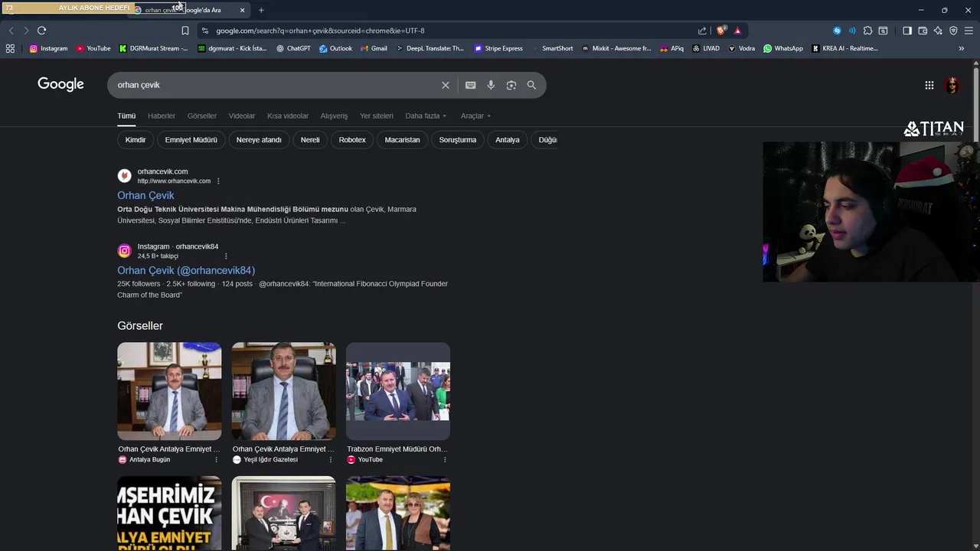This screenshot has width=980, height=551.
Task: Open the three-dot menu beside orhancevik.com result
Action: 218,181
